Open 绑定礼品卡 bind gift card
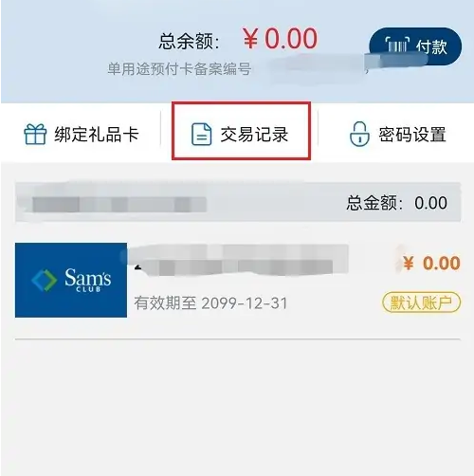The image size is (474, 476). click(82, 135)
